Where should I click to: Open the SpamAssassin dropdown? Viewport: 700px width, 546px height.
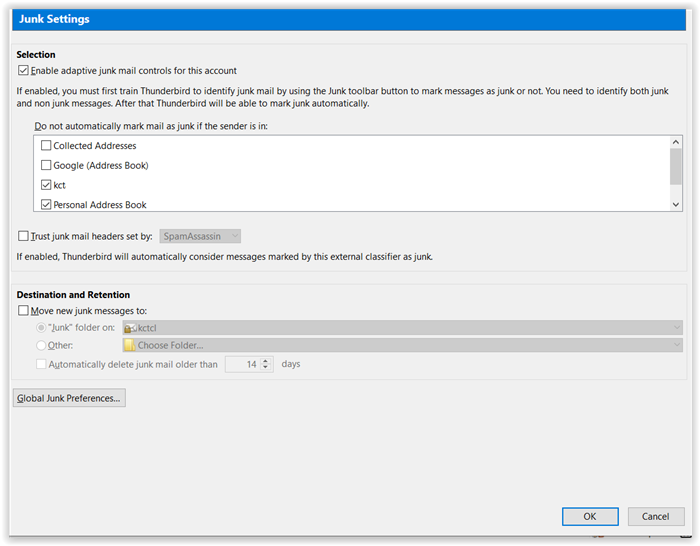tap(200, 236)
